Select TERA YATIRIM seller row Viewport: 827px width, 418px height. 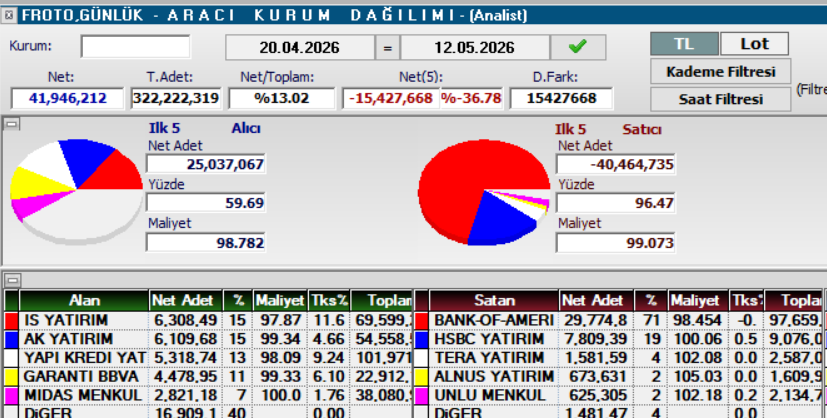pyautogui.click(x=618, y=358)
